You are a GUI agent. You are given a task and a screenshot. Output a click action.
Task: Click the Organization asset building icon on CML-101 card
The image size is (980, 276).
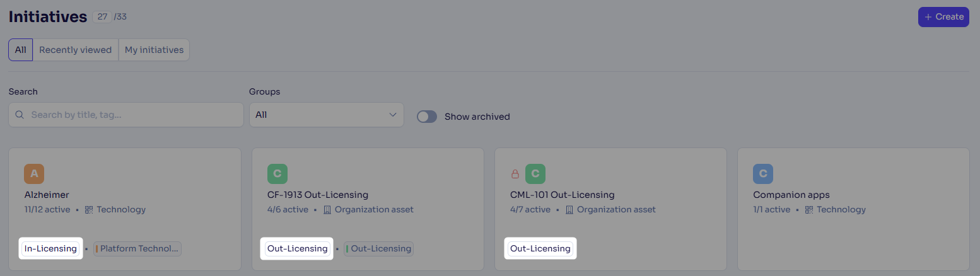tap(569, 210)
